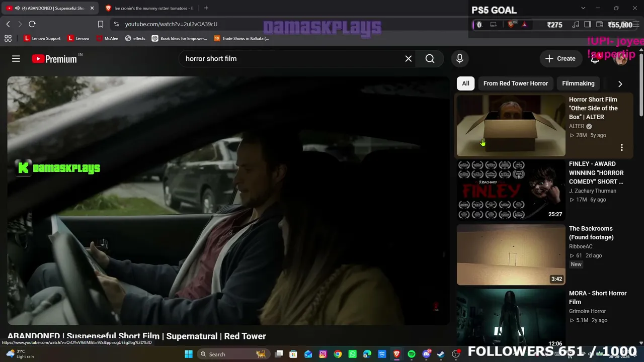Open the media playlist music icon
Image resolution: width=644 pixels, height=362 pixels.
(x=576, y=25)
